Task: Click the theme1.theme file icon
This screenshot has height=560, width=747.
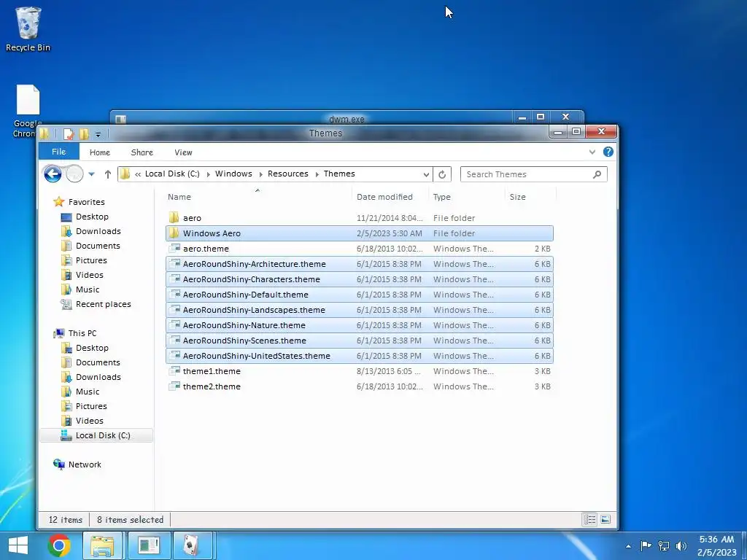Action: point(174,370)
